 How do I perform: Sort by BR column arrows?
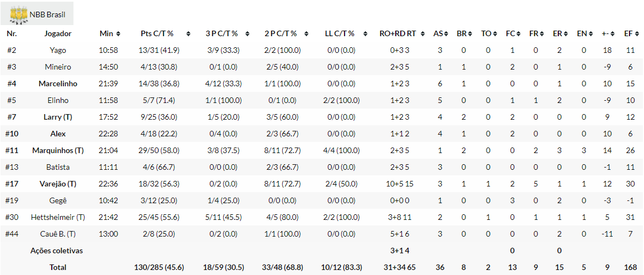(x=470, y=34)
